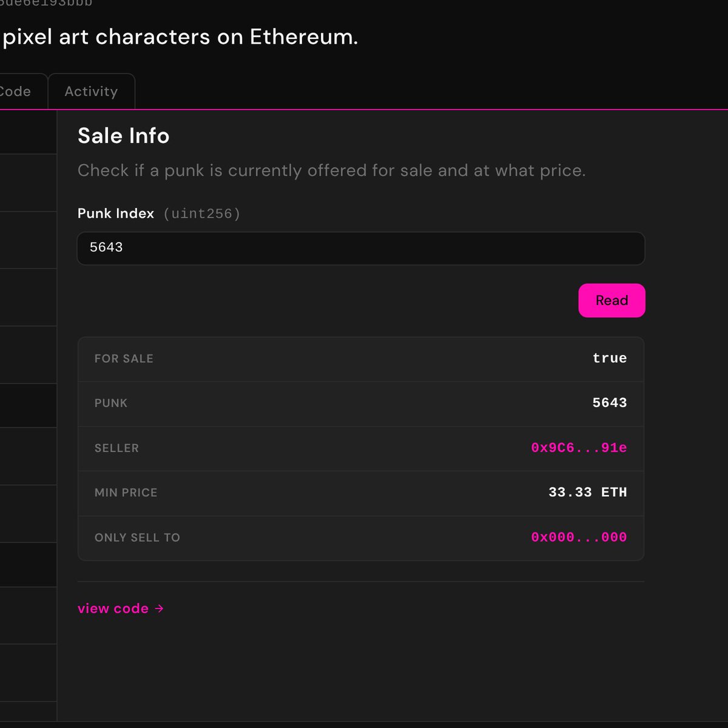Viewport: 728px width, 728px height.
Task: Click the sale description text under Sale Info
Action: click(x=331, y=170)
